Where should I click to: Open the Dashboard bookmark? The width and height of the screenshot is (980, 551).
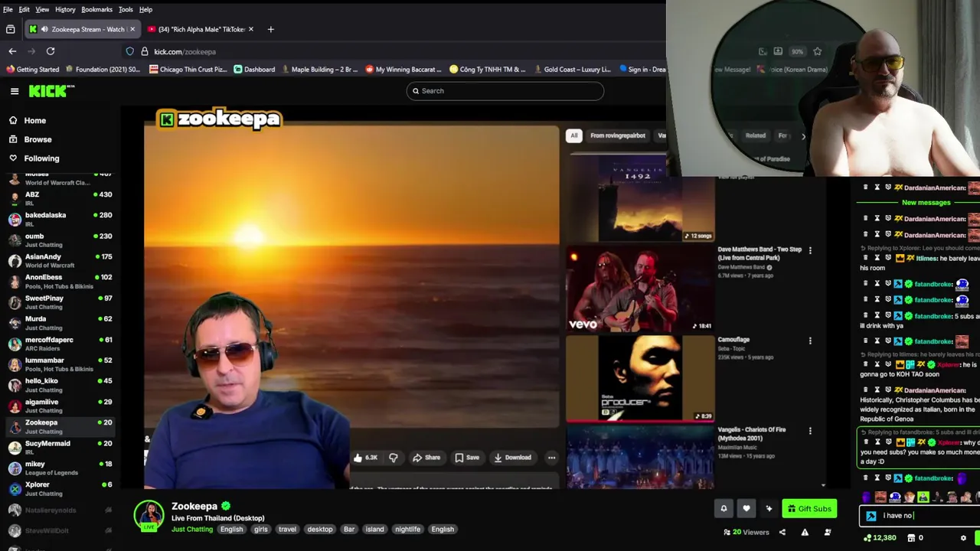[x=254, y=69]
